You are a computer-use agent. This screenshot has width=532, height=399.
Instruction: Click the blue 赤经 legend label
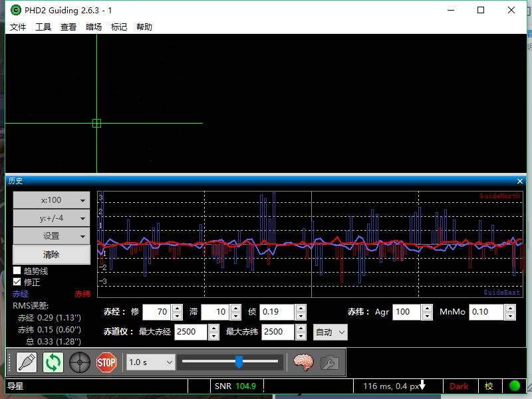click(x=21, y=294)
